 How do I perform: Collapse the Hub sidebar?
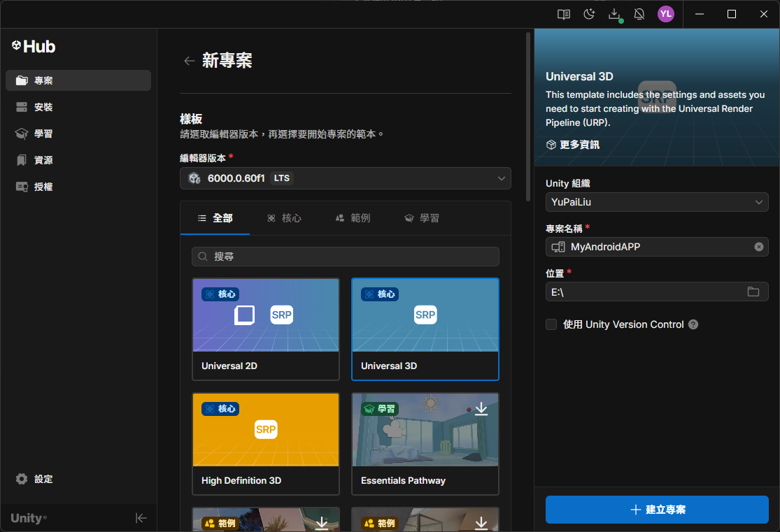[141, 518]
